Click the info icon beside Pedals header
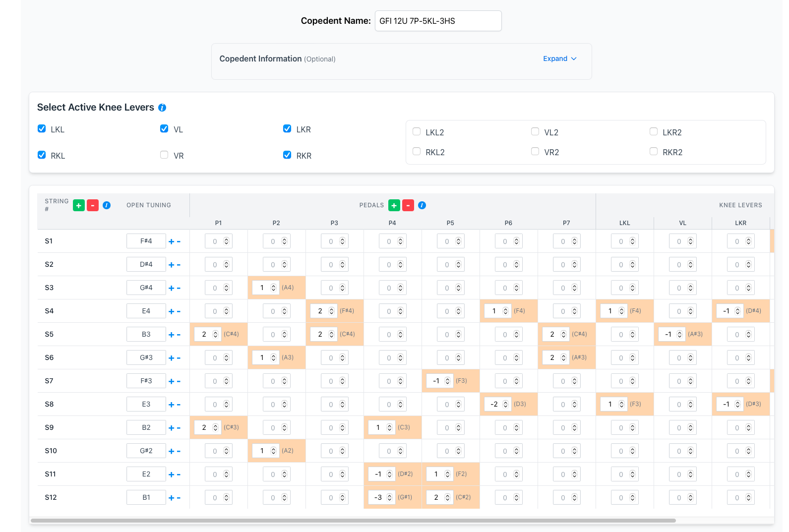The width and height of the screenshot is (789, 532). 422,205
